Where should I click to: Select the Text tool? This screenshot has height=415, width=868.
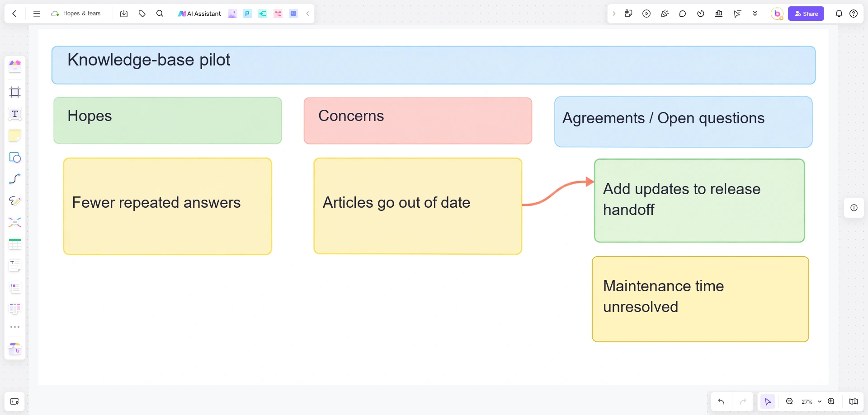[15, 114]
